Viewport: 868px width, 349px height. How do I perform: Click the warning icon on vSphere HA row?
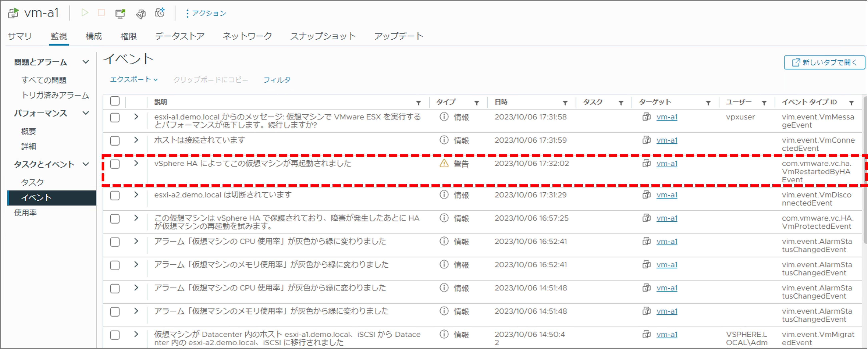444,164
